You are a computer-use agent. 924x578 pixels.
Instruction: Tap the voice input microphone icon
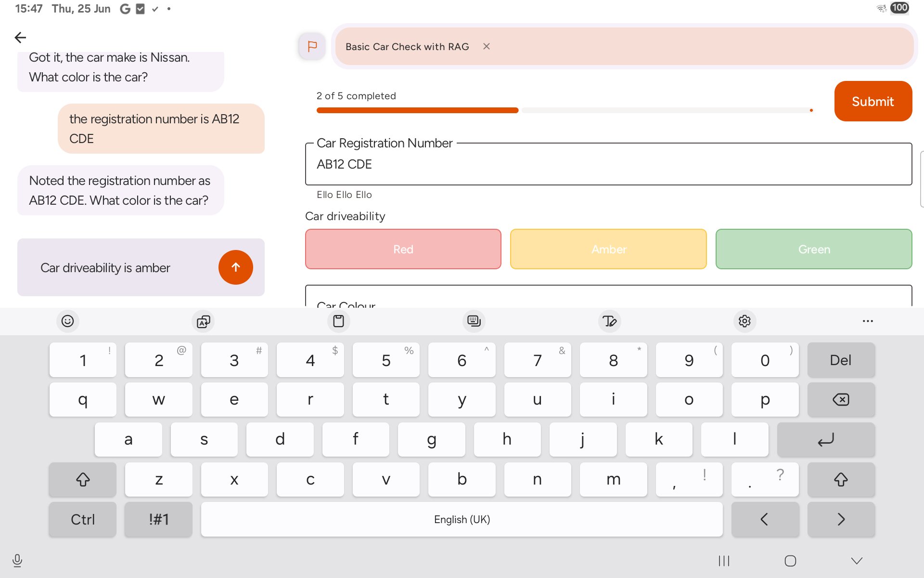pos(17,561)
